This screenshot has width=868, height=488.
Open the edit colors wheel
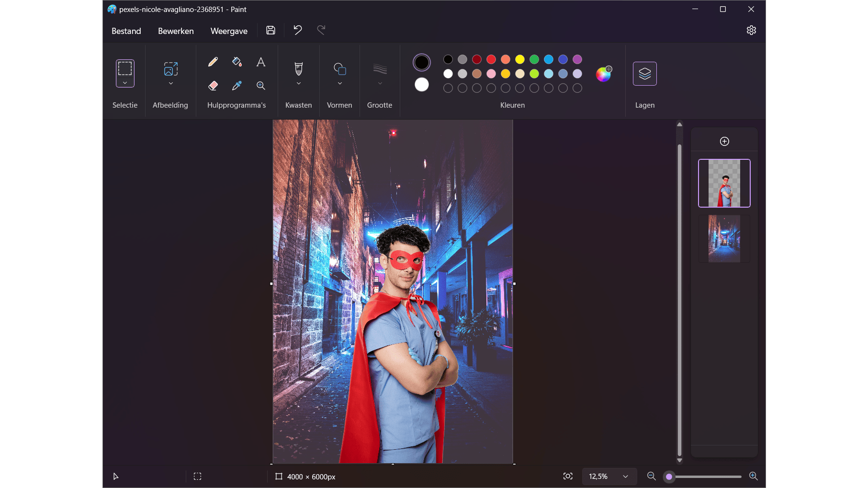603,74
